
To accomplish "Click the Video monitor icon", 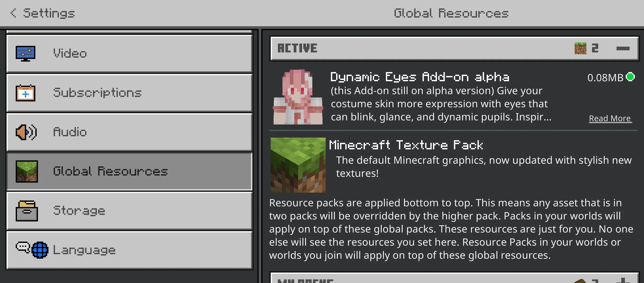I will click(x=25, y=53).
